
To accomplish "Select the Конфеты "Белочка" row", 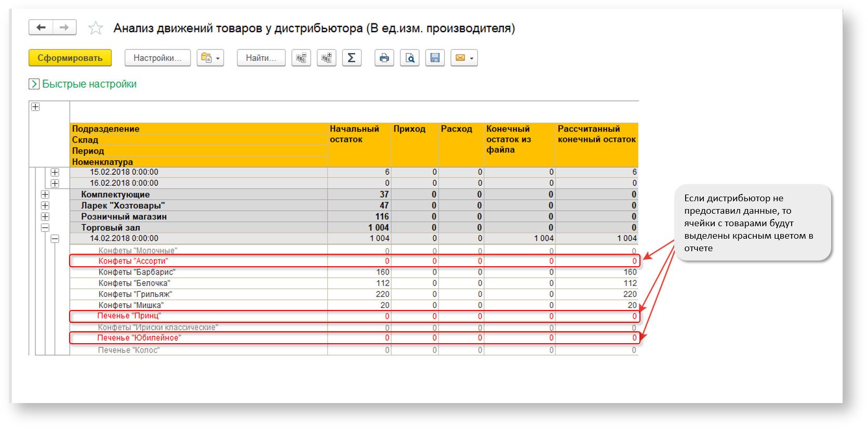I will [354, 283].
